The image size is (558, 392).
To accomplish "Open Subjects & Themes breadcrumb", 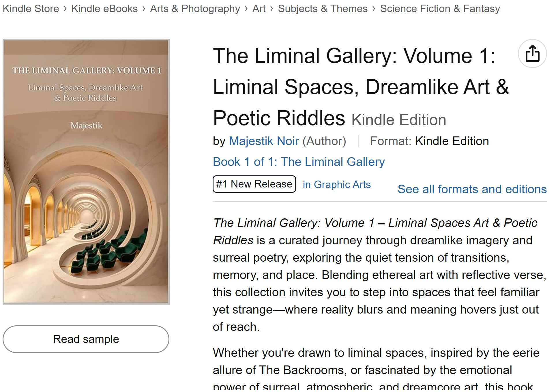I will click(x=323, y=9).
